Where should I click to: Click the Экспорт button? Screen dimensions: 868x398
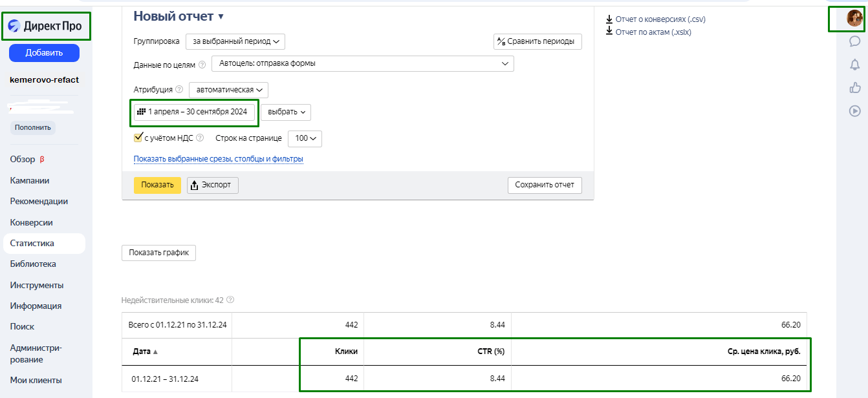tap(213, 185)
